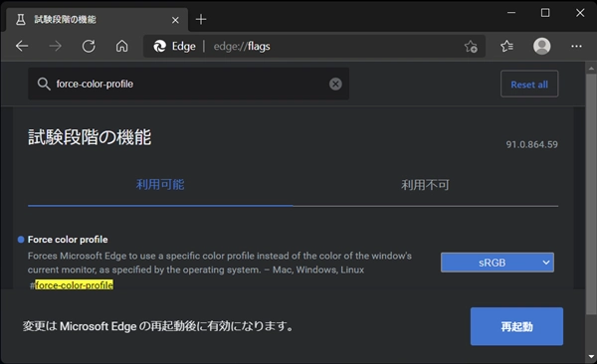Switch to the 利用不可 tab
The width and height of the screenshot is (597, 364).
click(425, 185)
